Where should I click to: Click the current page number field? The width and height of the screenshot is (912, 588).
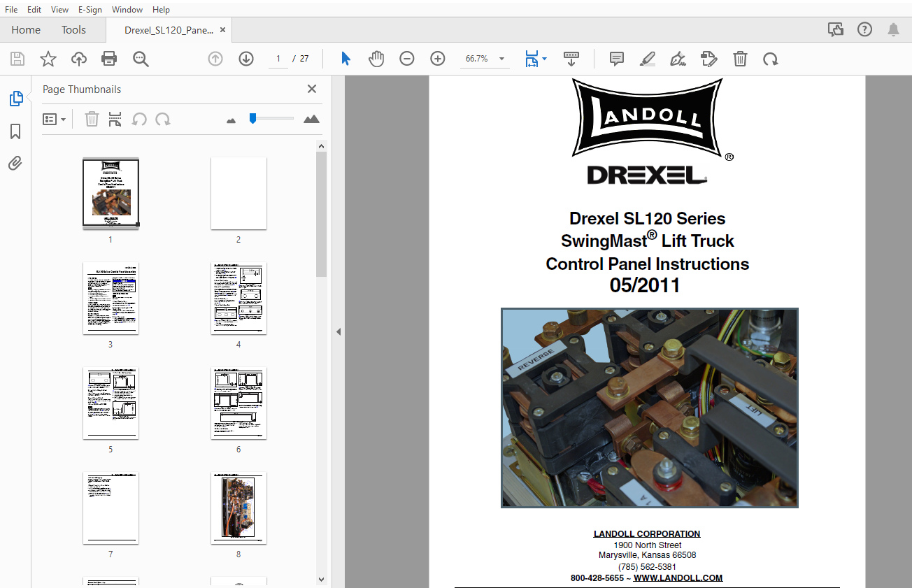(278, 59)
